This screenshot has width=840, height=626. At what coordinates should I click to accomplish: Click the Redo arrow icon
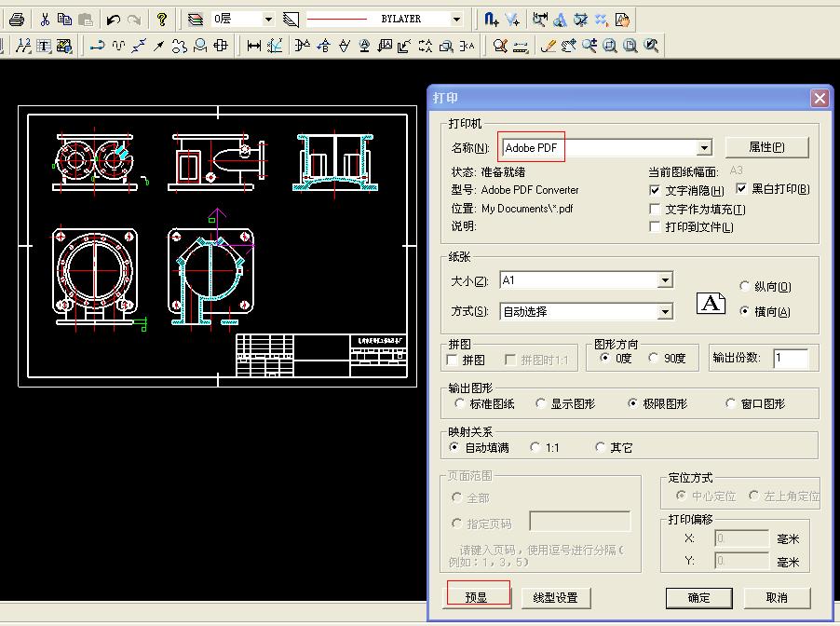click(135, 17)
